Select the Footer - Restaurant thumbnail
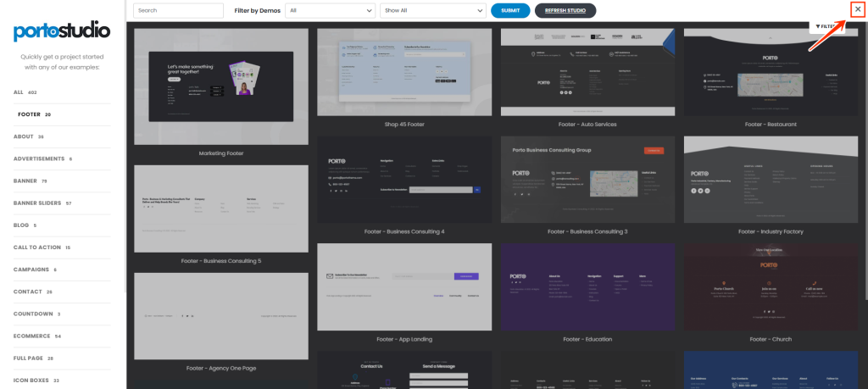Image resolution: width=868 pixels, height=389 pixels. click(x=770, y=72)
